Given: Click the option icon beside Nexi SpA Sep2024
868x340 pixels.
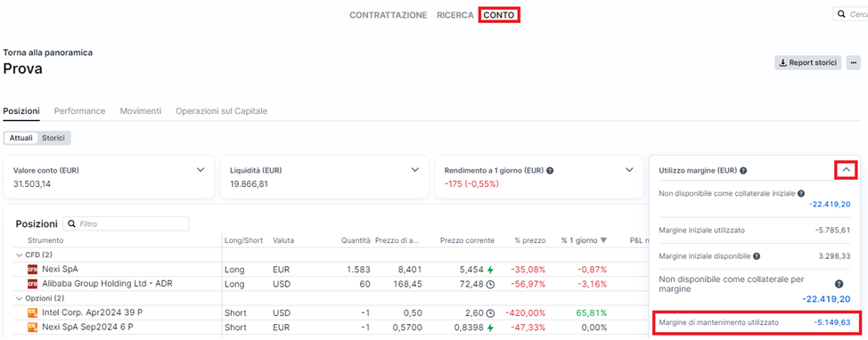Looking at the screenshot, I should coord(32,327).
